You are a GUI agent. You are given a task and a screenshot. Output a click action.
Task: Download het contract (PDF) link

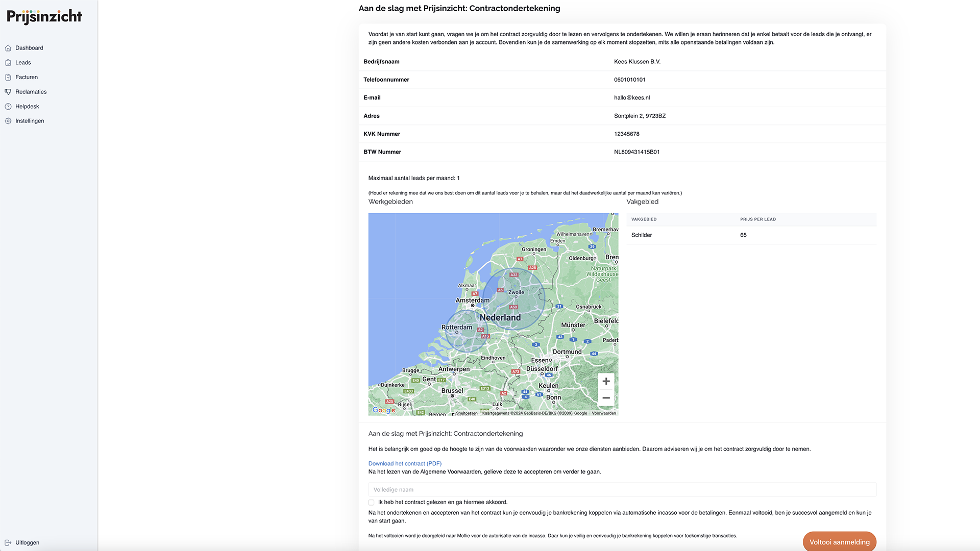pyautogui.click(x=405, y=464)
